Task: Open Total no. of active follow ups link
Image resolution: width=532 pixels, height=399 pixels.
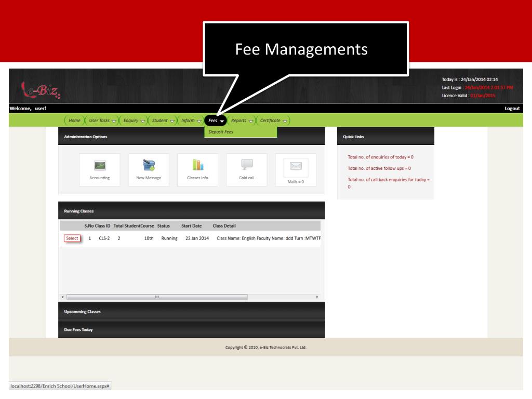Action: coord(379,168)
